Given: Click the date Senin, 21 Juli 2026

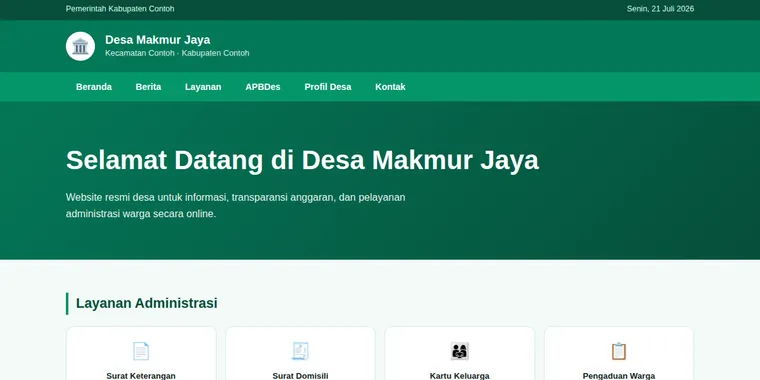Looking at the screenshot, I should coord(660,9).
